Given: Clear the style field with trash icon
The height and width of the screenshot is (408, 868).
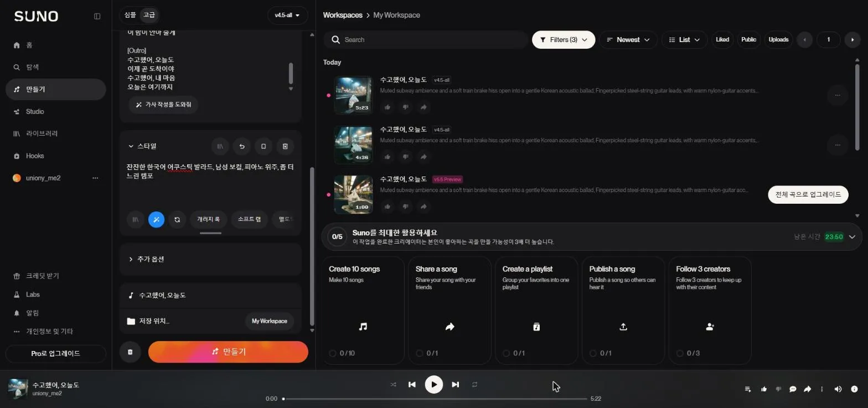Looking at the screenshot, I should click(x=285, y=146).
